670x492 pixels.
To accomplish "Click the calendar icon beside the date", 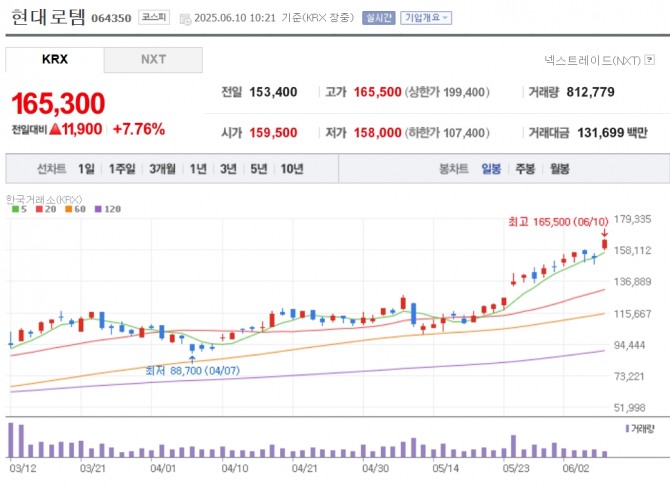I will click(x=185, y=19).
